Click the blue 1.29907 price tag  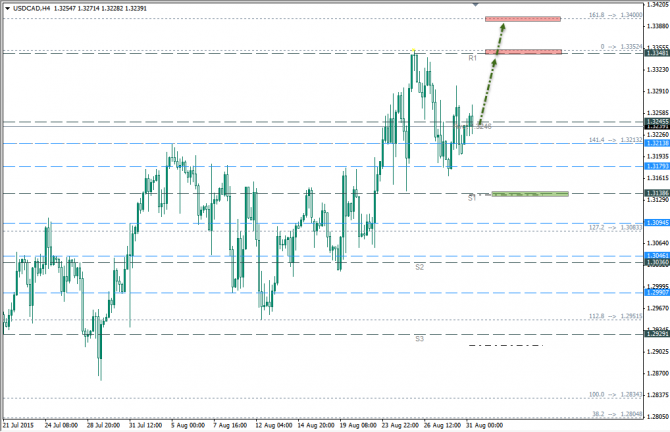pos(657,293)
